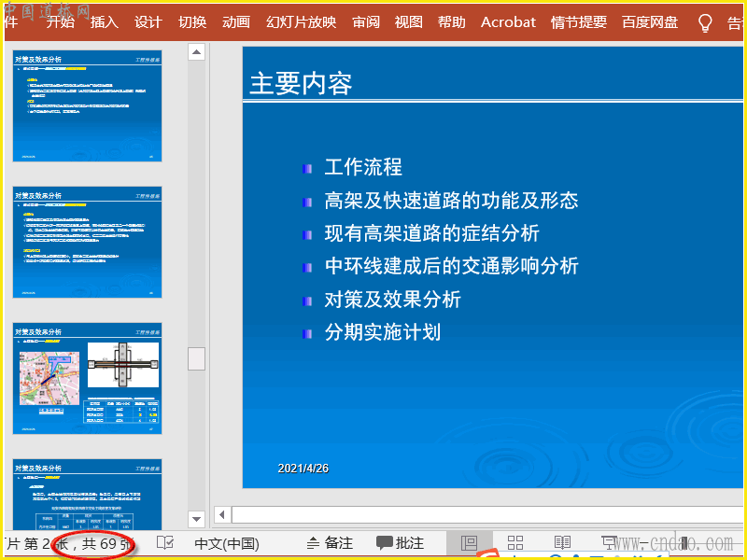Open the 百度网盘 ribbon tab
The width and height of the screenshot is (747, 560).
pyautogui.click(x=650, y=21)
